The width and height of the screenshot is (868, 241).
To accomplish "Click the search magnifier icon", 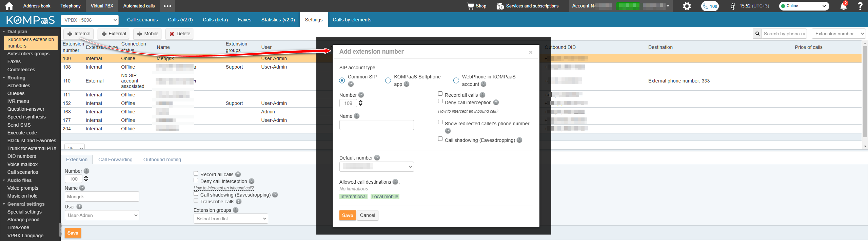I will point(757,34).
